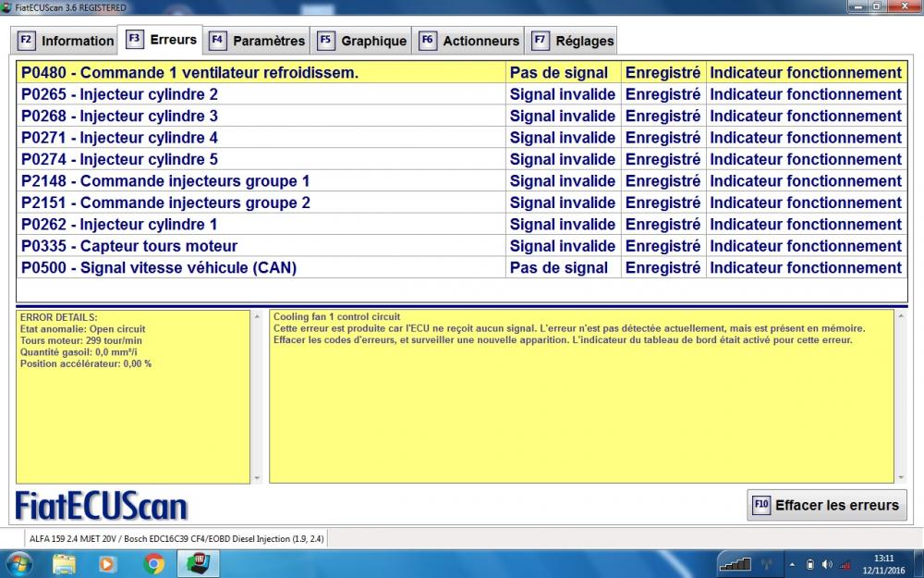Click 'Pas de signal' cell for P0500

click(x=563, y=268)
